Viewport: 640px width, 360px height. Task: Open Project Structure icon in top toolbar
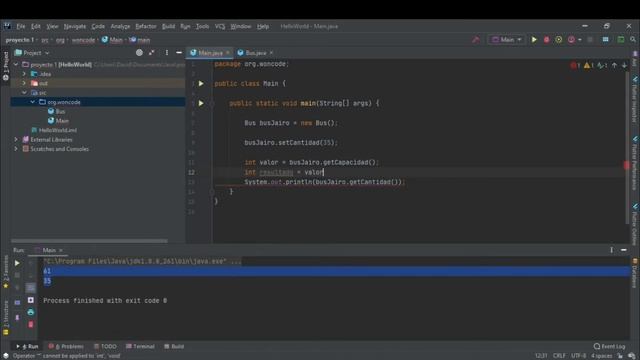click(605, 40)
